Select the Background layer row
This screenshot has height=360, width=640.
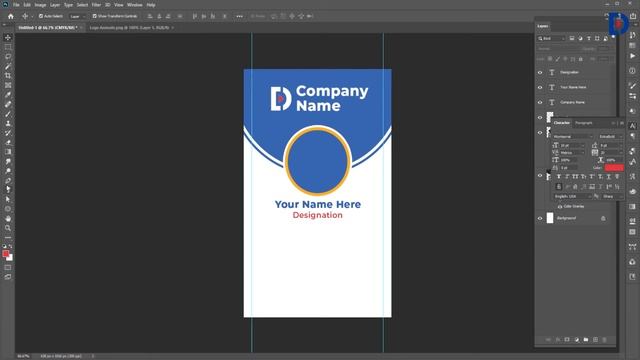[576, 218]
